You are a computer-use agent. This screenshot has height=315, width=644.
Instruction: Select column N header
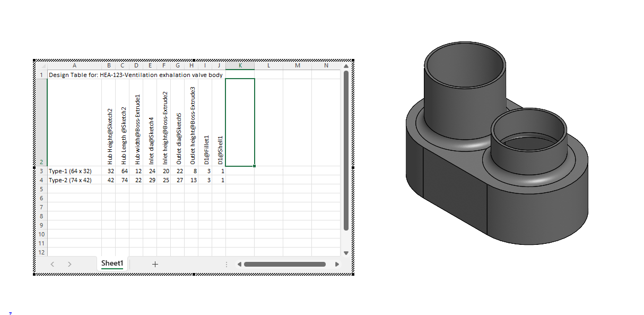[326, 66]
